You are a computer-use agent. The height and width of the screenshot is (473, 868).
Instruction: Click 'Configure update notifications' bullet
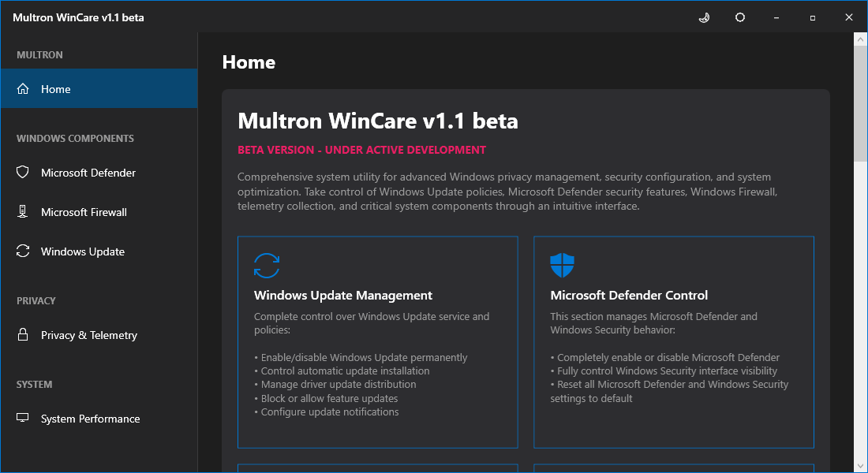(x=327, y=412)
